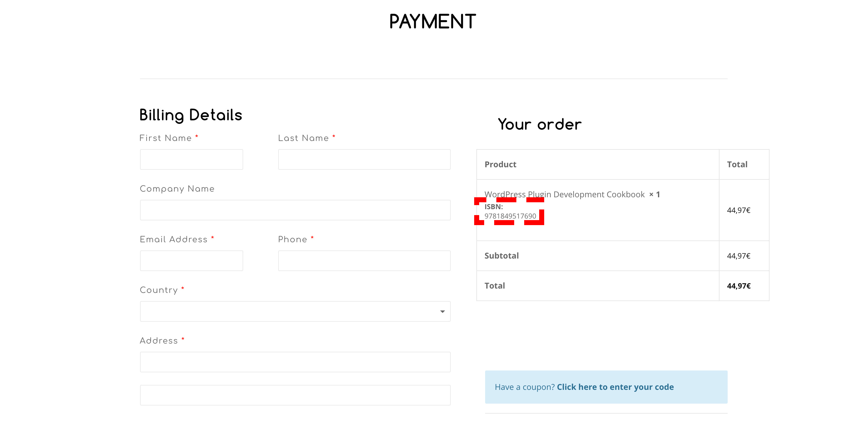Click the WordPress Plugin Development Cookbook product link
Image resolution: width=868 pixels, height=423 pixels.
pos(564,194)
